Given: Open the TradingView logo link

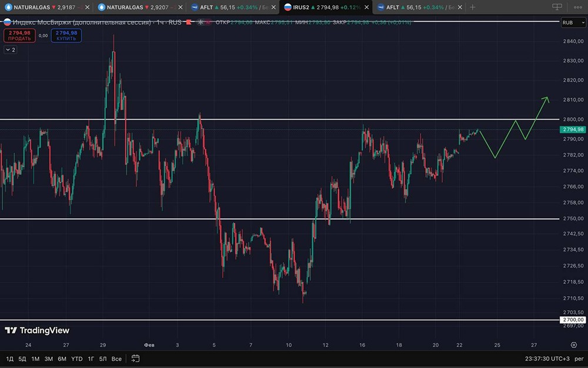Looking at the screenshot, I should point(37,330).
